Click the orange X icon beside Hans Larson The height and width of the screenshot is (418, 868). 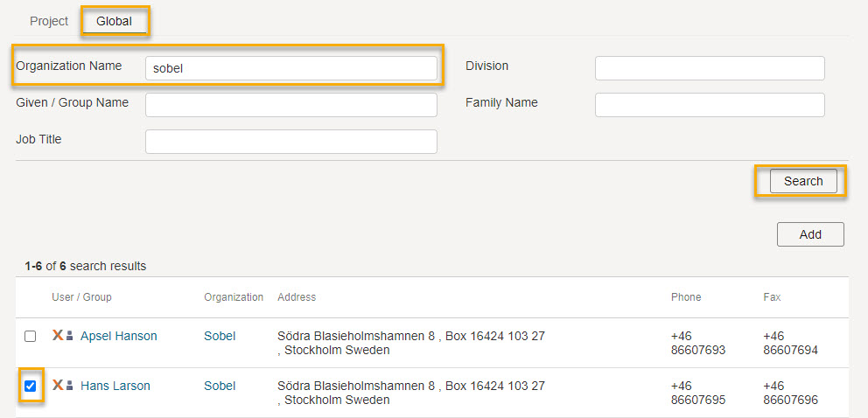(58, 385)
